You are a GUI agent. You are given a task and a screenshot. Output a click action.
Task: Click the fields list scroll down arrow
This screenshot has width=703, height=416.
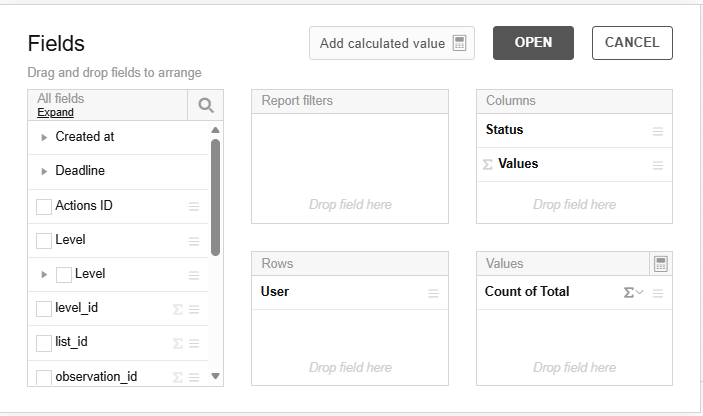point(215,377)
